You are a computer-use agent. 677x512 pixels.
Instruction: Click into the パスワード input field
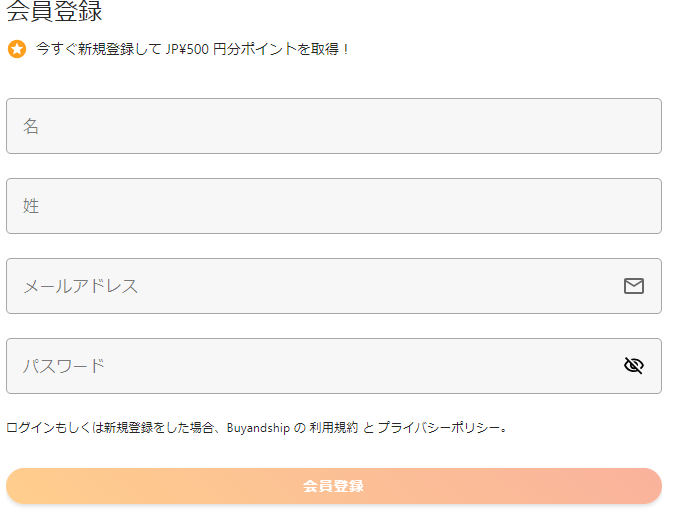[310, 366]
